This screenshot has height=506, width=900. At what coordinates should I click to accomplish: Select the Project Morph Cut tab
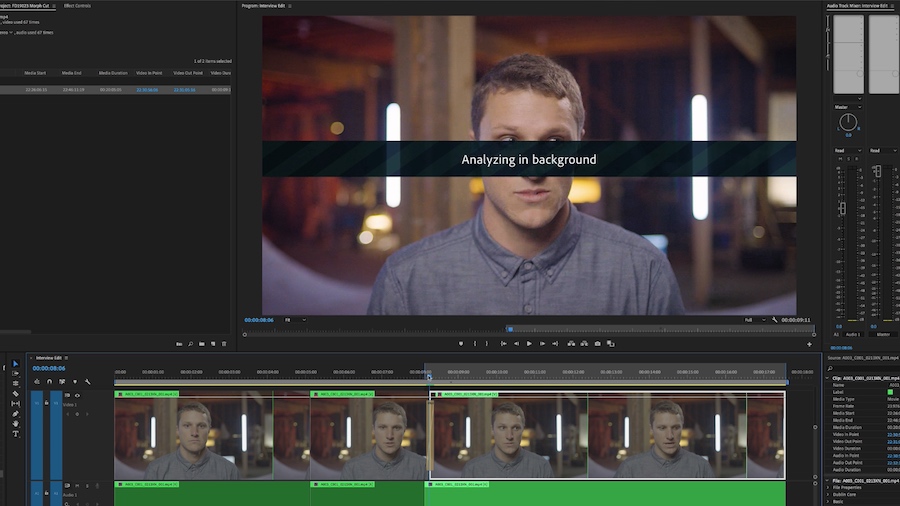tap(25, 6)
